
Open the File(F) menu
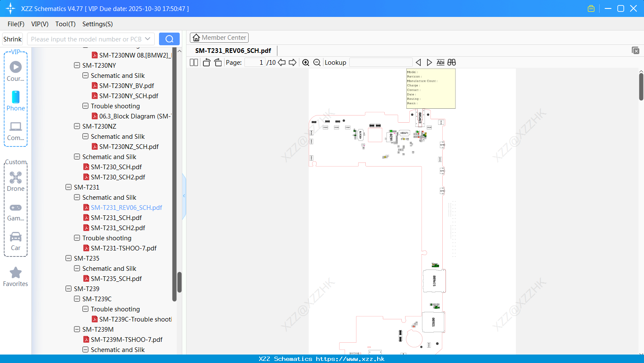[x=16, y=24]
